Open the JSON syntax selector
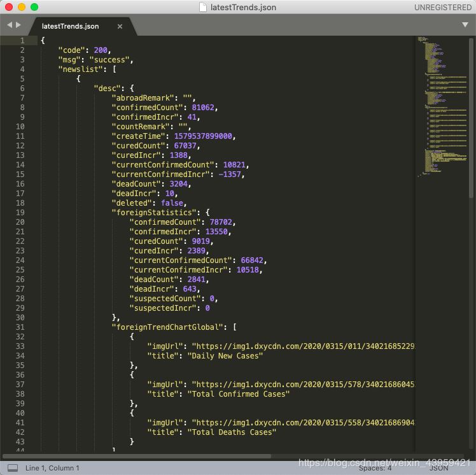This screenshot has height=475, width=476. [438, 468]
